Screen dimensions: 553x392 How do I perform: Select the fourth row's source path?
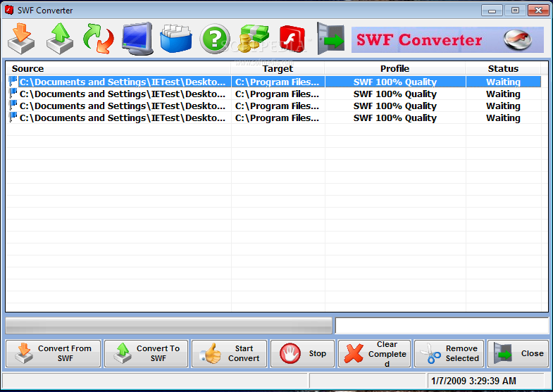point(123,118)
